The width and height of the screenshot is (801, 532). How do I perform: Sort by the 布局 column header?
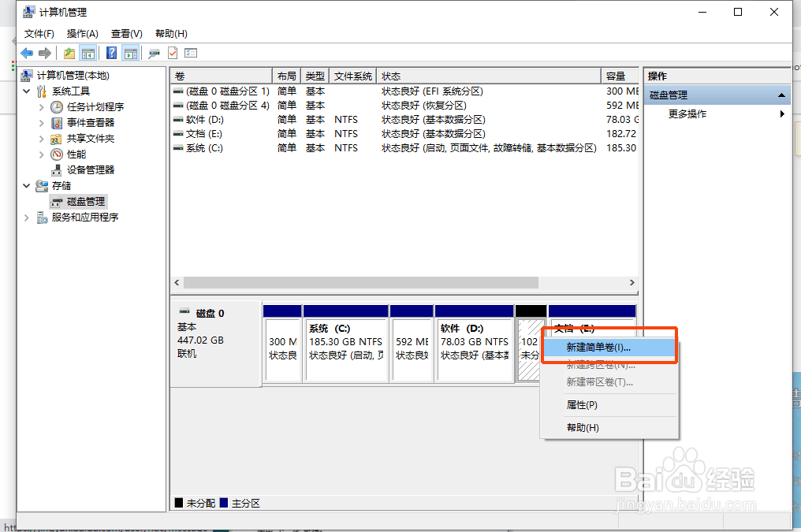point(287,76)
